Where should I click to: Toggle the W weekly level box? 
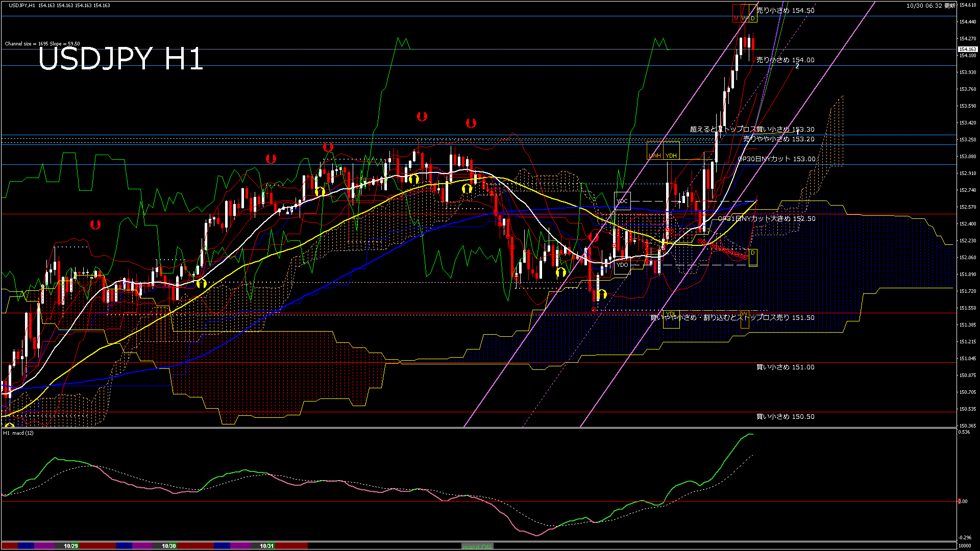click(744, 18)
